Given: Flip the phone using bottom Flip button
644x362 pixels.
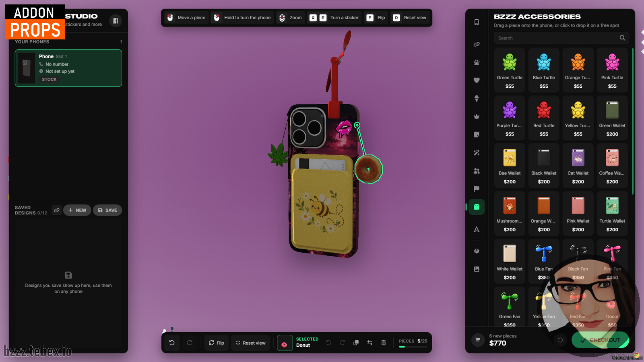Looking at the screenshot, I should [217, 343].
